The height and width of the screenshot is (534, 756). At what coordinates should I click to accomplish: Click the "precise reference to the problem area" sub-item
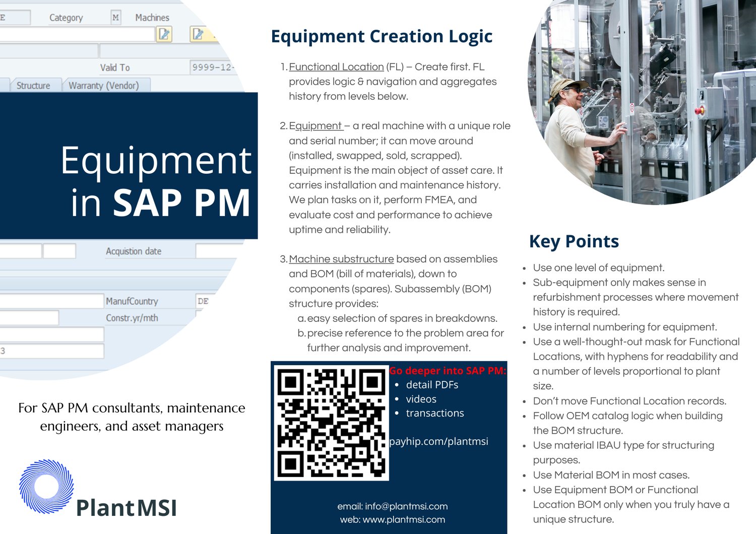tap(406, 341)
